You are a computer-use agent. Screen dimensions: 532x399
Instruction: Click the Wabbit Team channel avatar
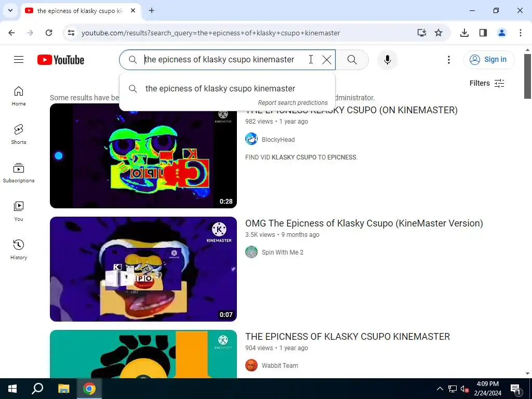click(x=251, y=365)
